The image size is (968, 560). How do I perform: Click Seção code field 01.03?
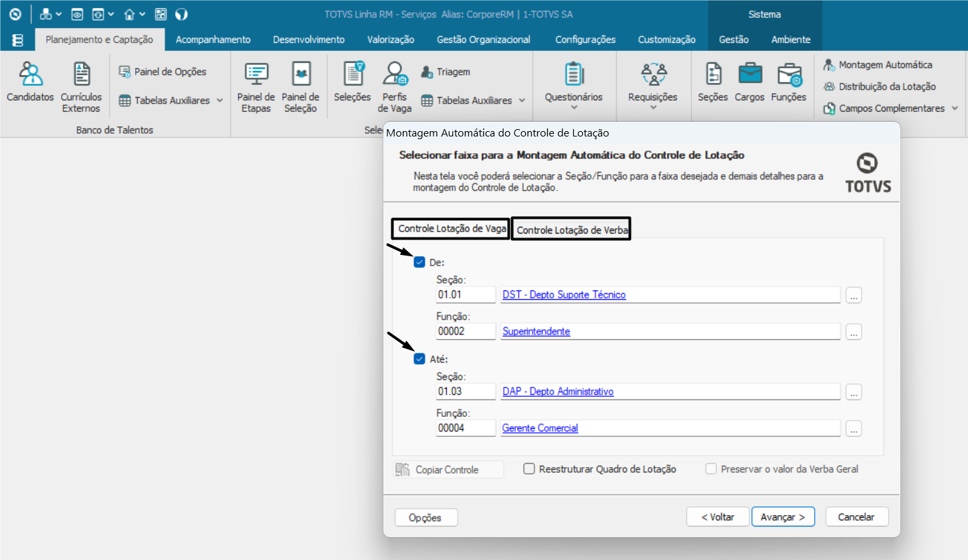pyautogui.click(x=466, y=391)
